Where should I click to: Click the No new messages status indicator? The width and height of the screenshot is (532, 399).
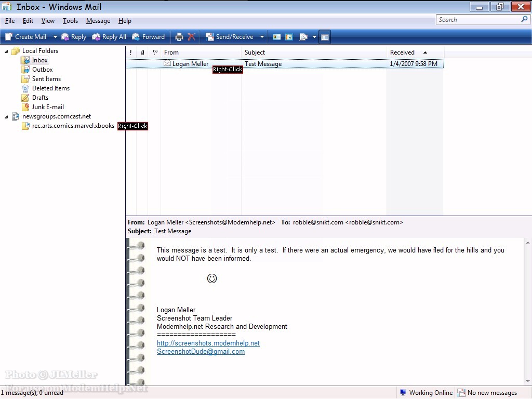pos(487,393)
